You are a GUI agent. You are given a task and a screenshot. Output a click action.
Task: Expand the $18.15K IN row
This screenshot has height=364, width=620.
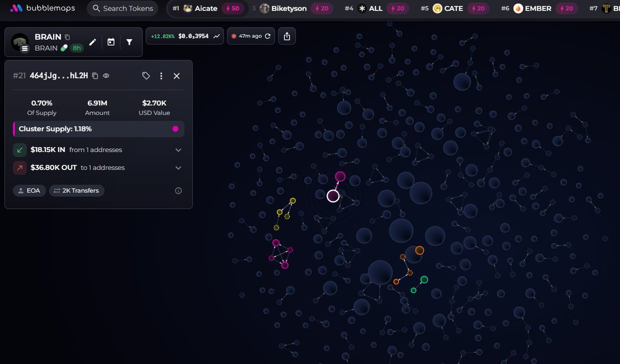click(x=99, y=150)
